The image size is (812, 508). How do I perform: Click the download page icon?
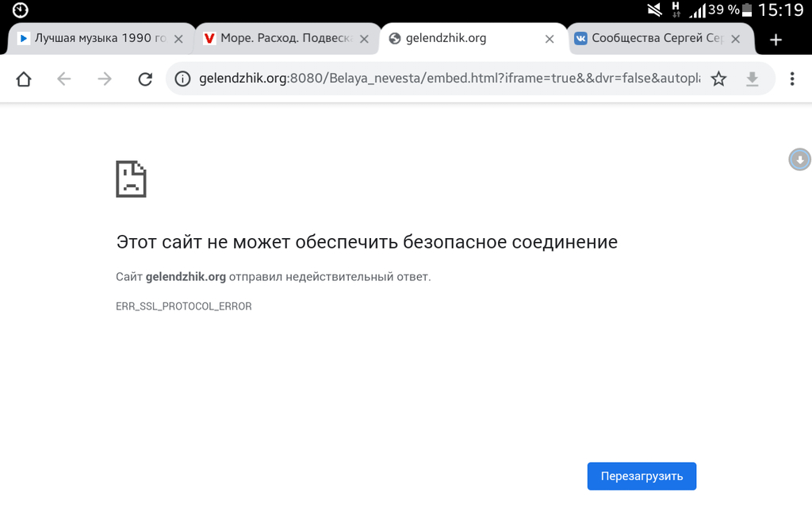click(752, 79)
